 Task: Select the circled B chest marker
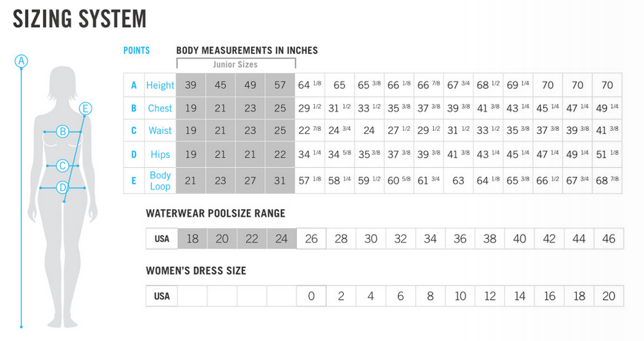63,132
